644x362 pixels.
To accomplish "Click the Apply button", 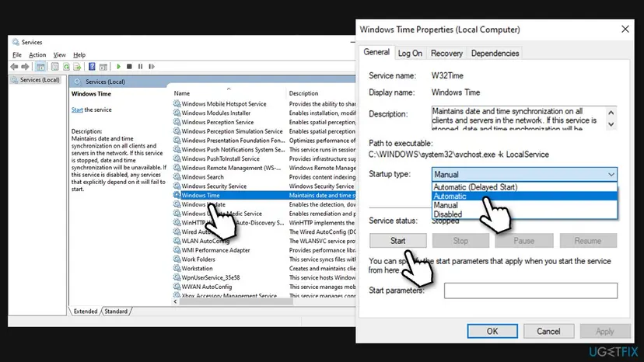I will (x=605, y=331).
